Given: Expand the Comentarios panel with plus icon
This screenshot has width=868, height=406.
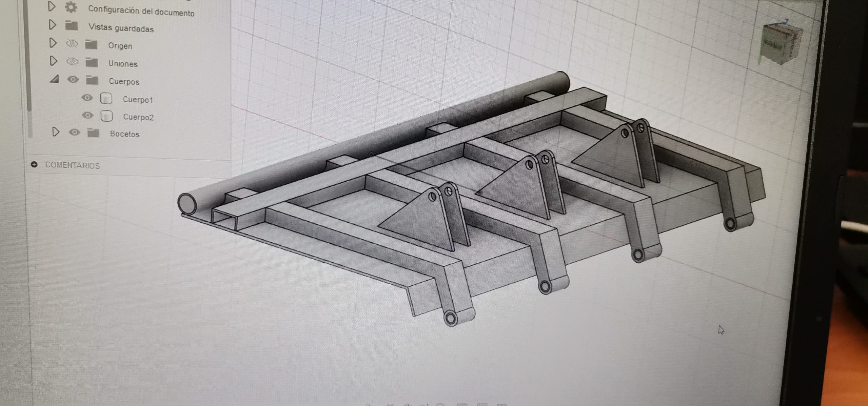Looking at the screenshot, I should pos(34,164).
